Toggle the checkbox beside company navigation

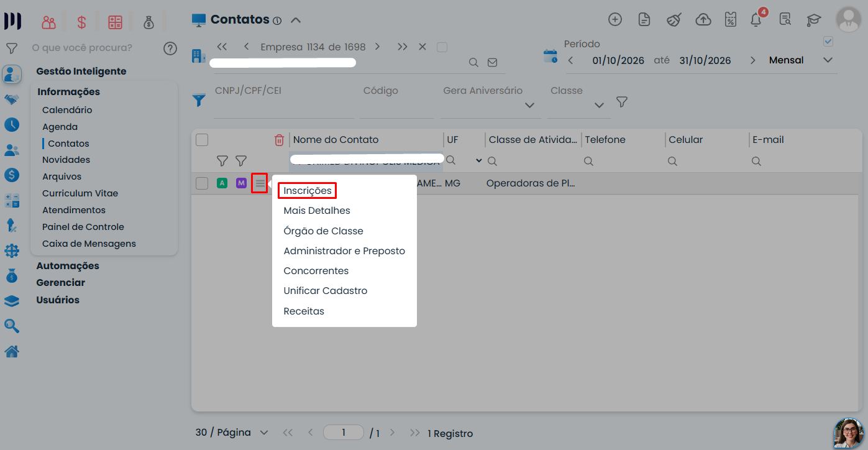click(442, 47)
